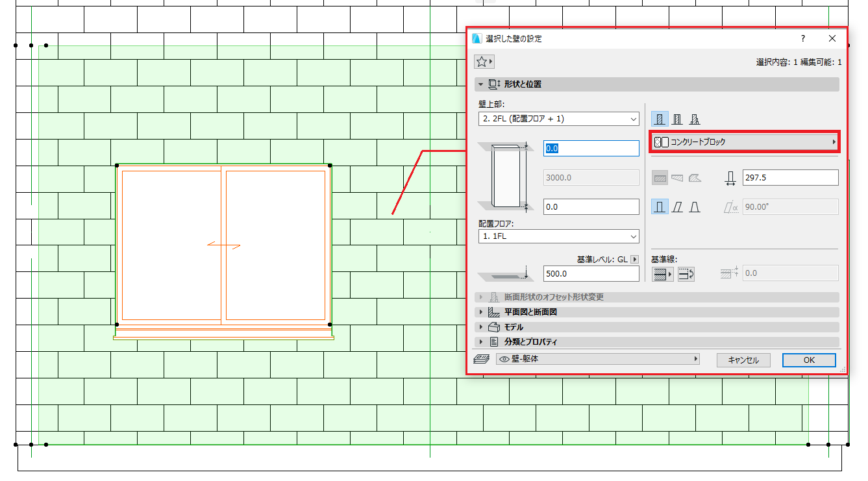
Task: Click the help question mark button
Action: coord(803,39)
